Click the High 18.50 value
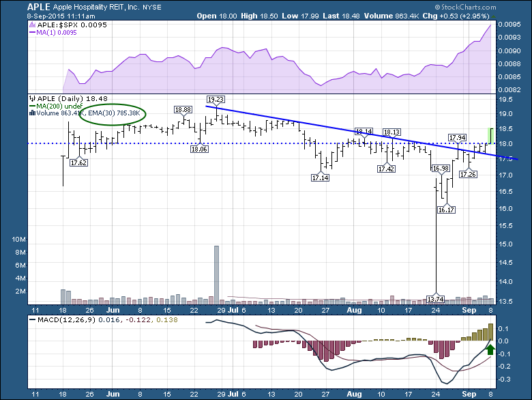This screenshot has height=400, width=532. pyautogui.click(x=259, y=16)
